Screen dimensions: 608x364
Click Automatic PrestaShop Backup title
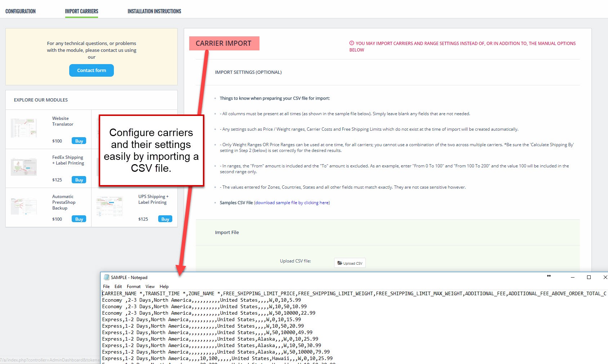coord(64,202)
